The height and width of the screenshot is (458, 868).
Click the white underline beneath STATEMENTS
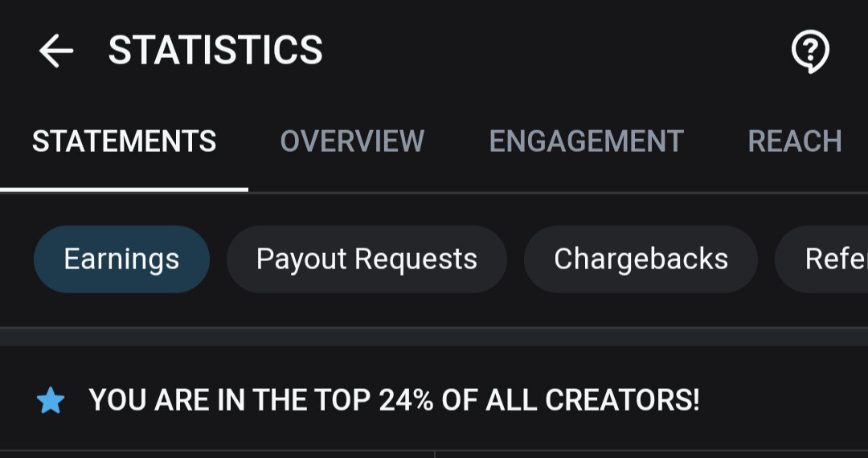(124, 190)
